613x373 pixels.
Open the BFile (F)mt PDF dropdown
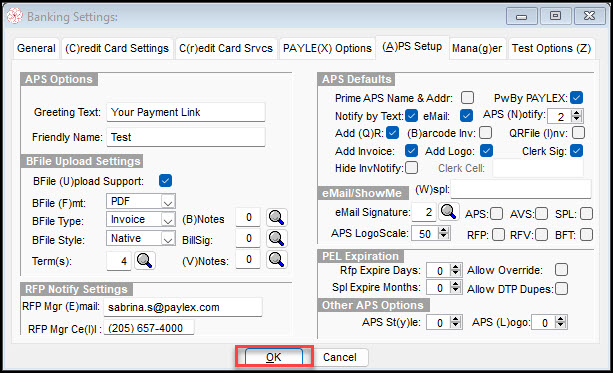click(168, 202)
